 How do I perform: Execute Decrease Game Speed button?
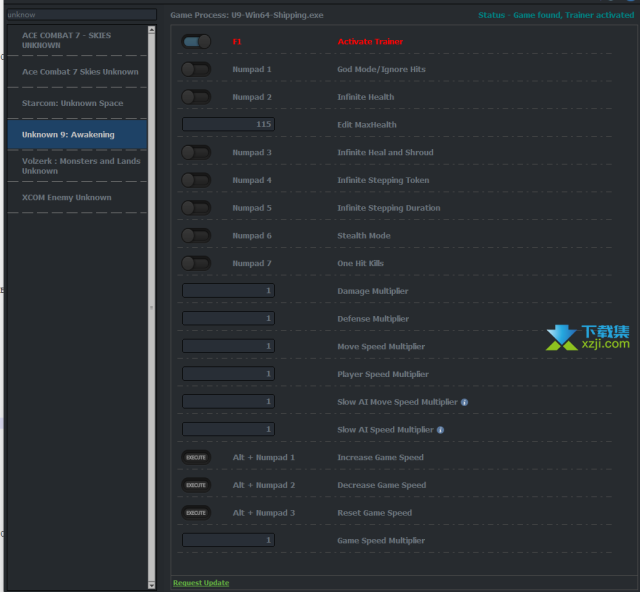(x=196, y=485)
